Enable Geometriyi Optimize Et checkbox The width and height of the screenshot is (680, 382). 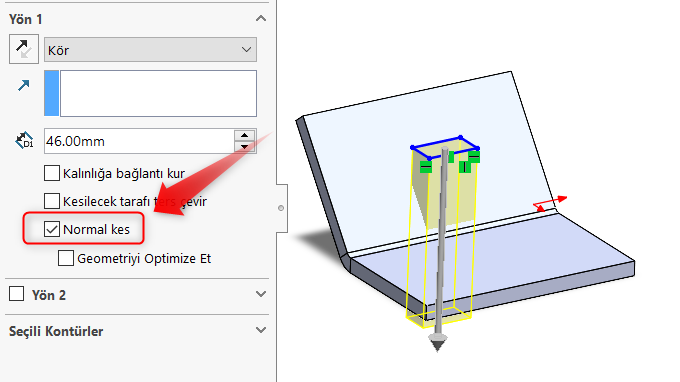coord(66,258)
